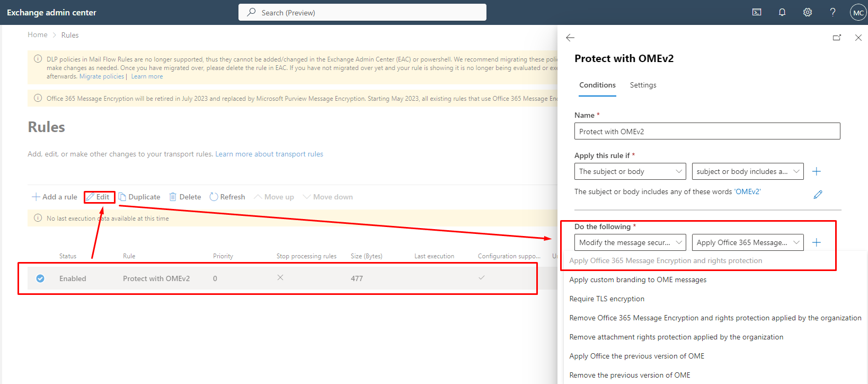Viewport: 868px width, 384px height.
Task: Switch to the Settings tab
Action: tap(643, 85)
